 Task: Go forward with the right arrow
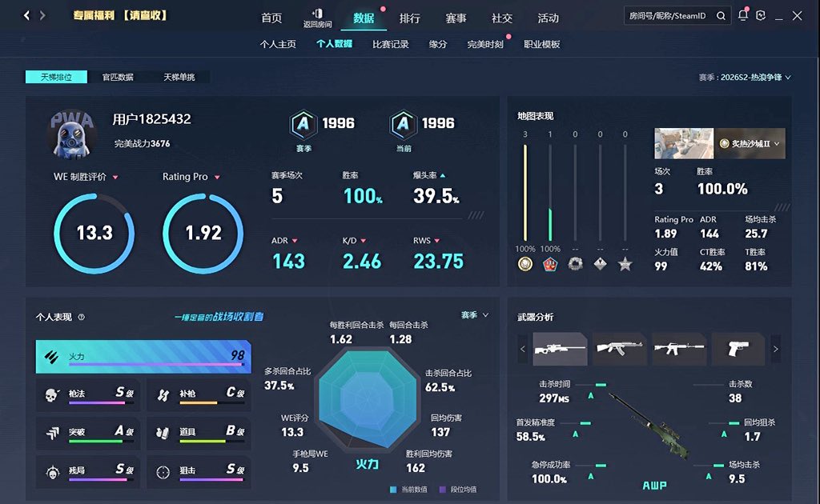tap(42, 16)
